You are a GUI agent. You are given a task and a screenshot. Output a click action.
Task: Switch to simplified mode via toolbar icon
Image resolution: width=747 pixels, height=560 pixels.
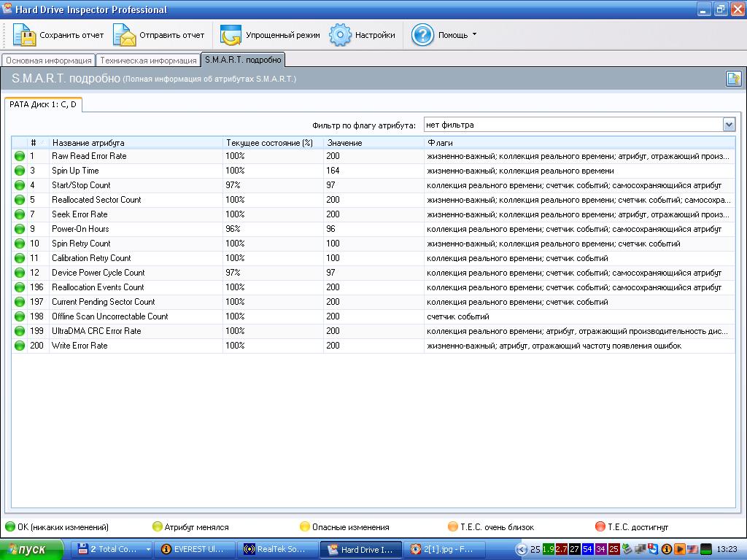231,35
